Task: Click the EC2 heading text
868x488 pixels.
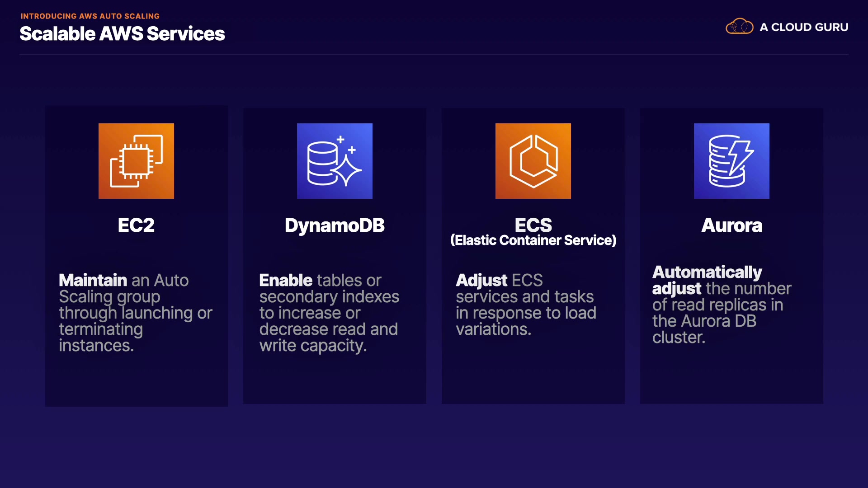Action: point(136,225)
